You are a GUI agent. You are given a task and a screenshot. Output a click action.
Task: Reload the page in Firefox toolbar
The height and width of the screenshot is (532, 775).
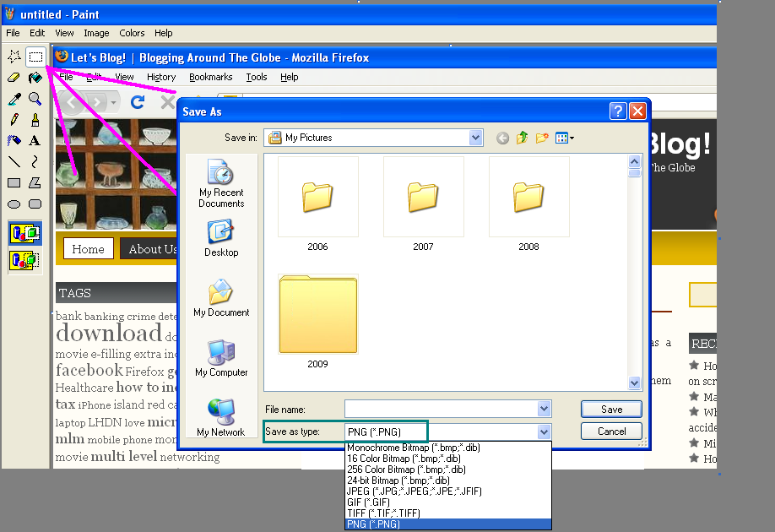click(138, 102)
